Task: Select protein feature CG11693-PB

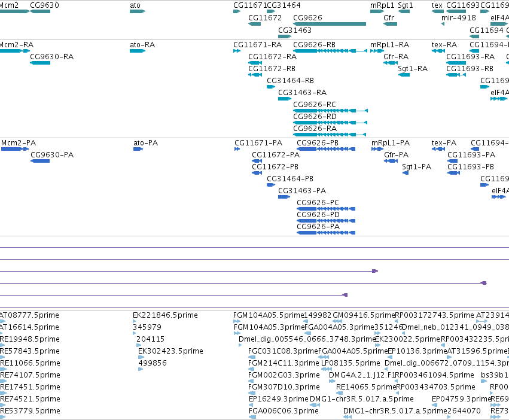Action: point(454,173)
